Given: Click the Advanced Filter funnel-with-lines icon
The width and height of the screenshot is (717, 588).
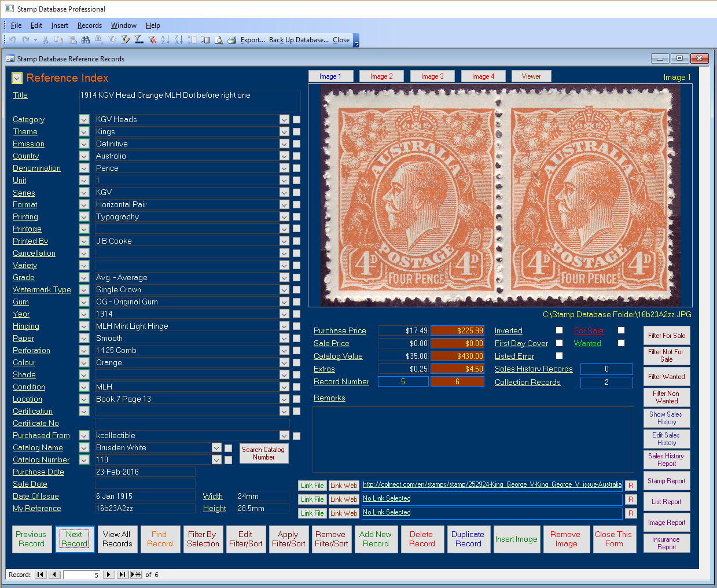Looking at the screenshot, I should click(139, 40).
